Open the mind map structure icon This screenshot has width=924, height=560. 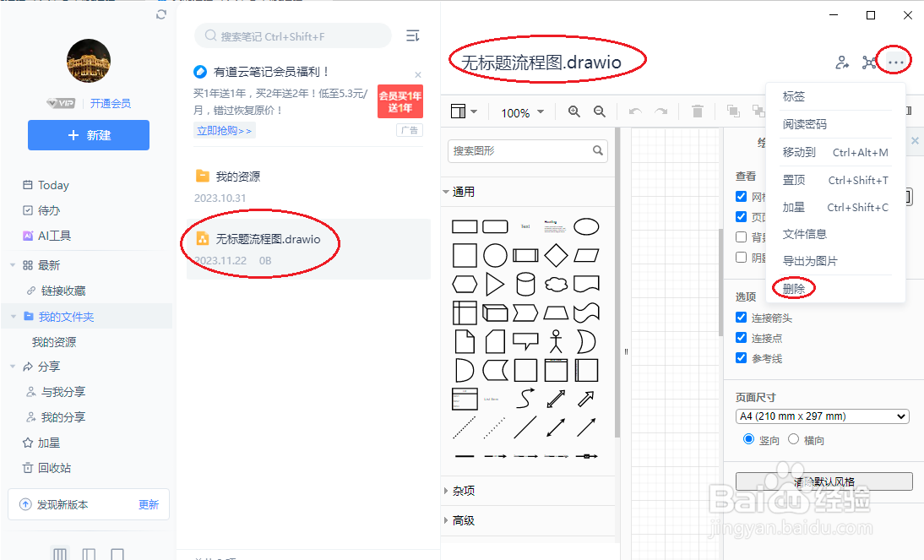coord(869,62)
